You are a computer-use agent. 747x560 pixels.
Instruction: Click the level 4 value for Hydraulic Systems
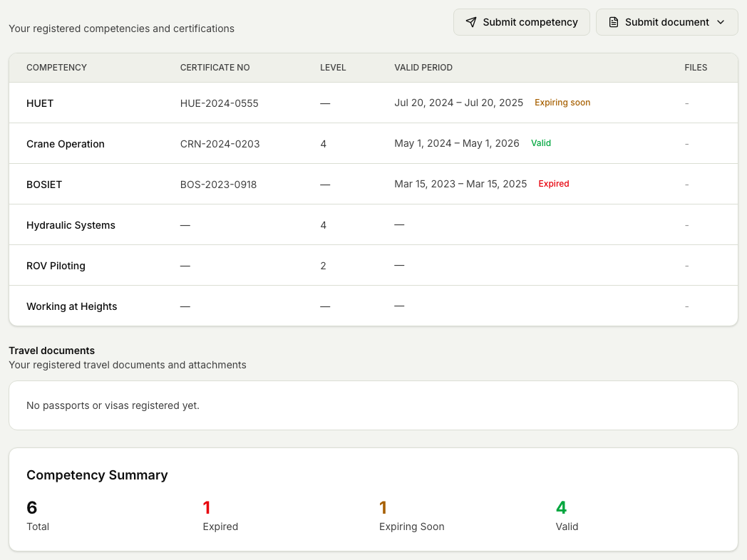[324, 225]
